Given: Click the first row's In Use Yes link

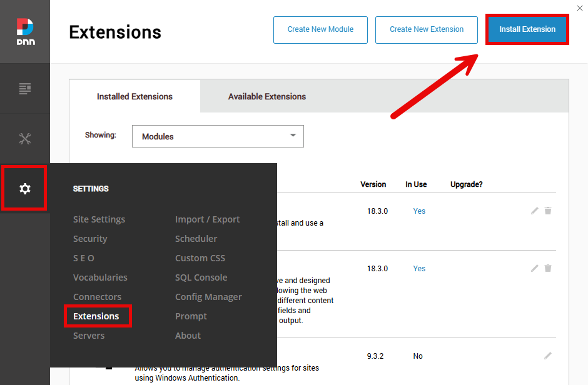Looking at the screenshot, I should point(419,211).
